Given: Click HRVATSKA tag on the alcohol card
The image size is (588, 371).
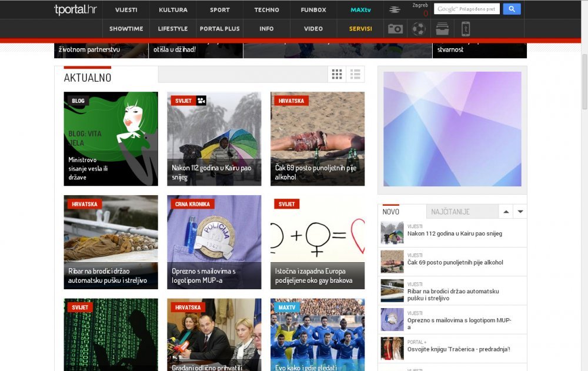Looking at the screenshot, I should 292,101.
